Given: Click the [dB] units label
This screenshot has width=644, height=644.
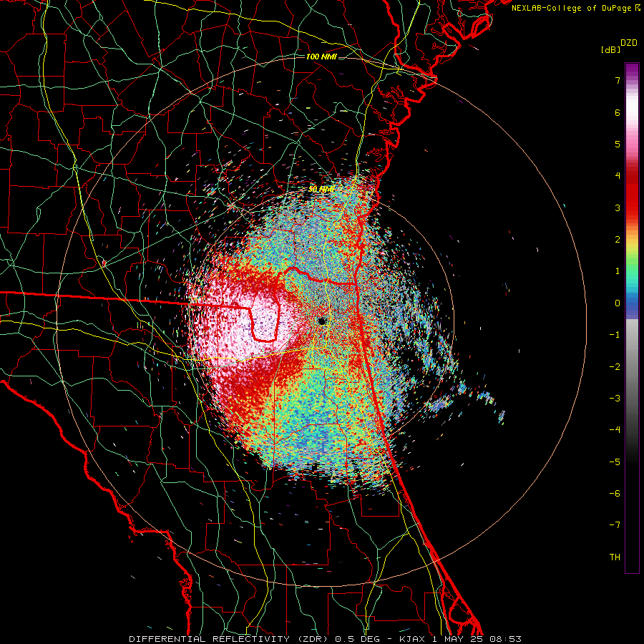Looking at the screenshot, I should pyautogui.click(x=610, y=49).
